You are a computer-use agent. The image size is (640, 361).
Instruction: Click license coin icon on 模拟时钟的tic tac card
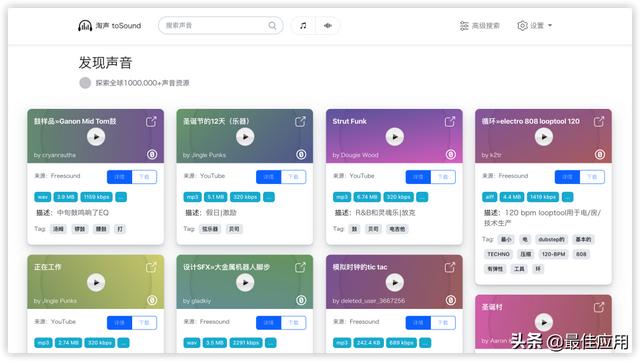[451, 301]
